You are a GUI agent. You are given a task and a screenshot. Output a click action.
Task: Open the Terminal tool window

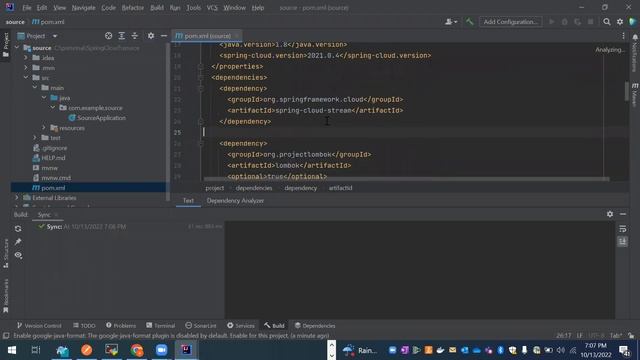point(160,326)
